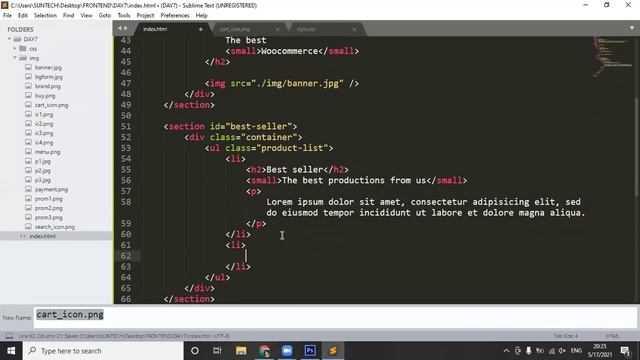Switch to the index.html tab
This screenshot has width=640, height=360.
[155, 29]
